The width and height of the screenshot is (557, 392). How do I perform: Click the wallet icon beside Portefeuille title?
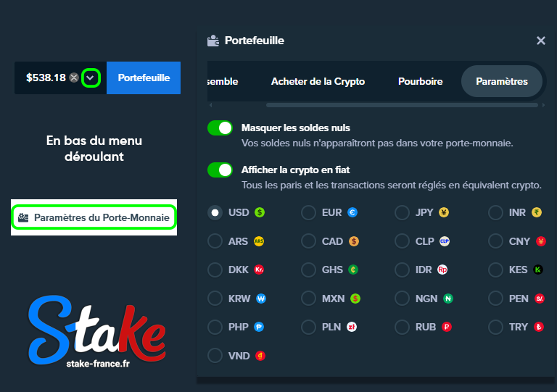pos(213,41)
